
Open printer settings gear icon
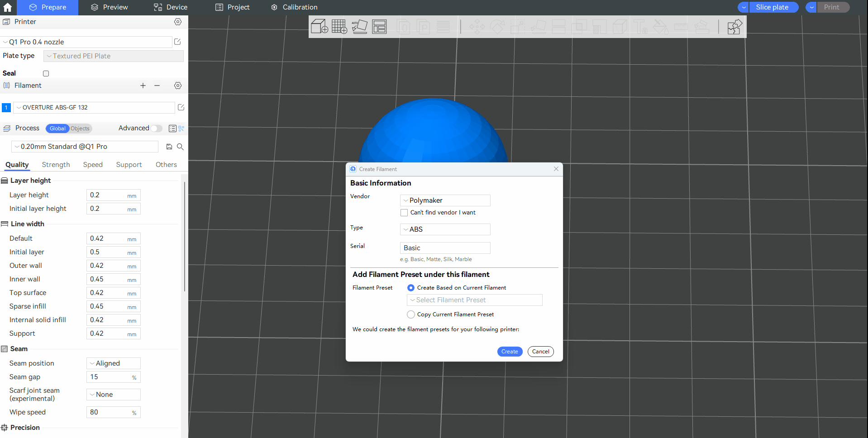coord(178,22)
